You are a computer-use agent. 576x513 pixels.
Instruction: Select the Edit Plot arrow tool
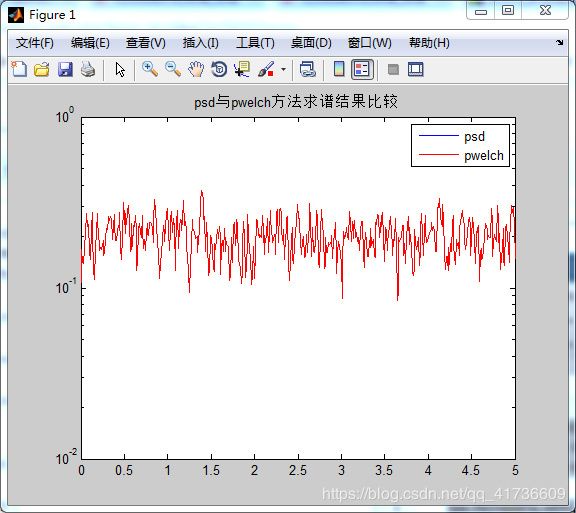pos(120,69)
